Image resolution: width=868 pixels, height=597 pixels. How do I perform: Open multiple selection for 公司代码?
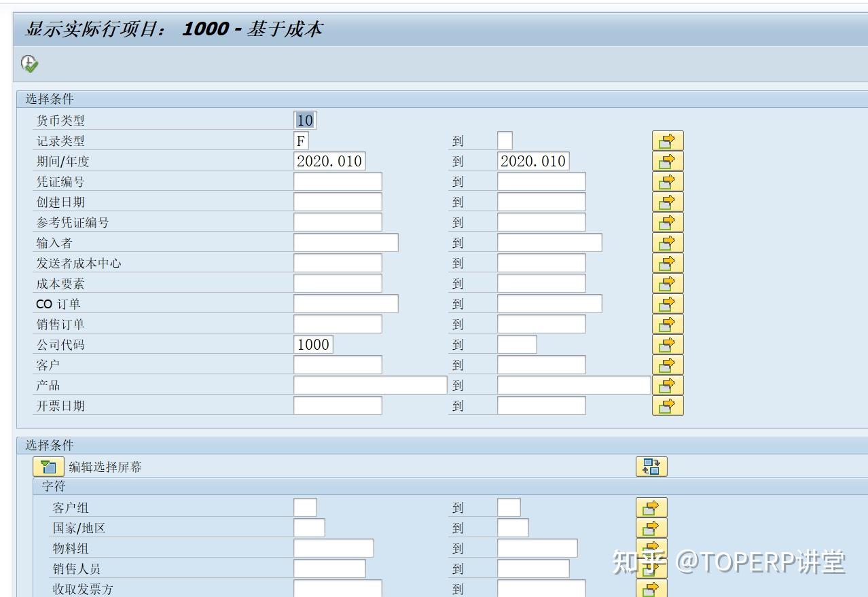click(666, 344)
